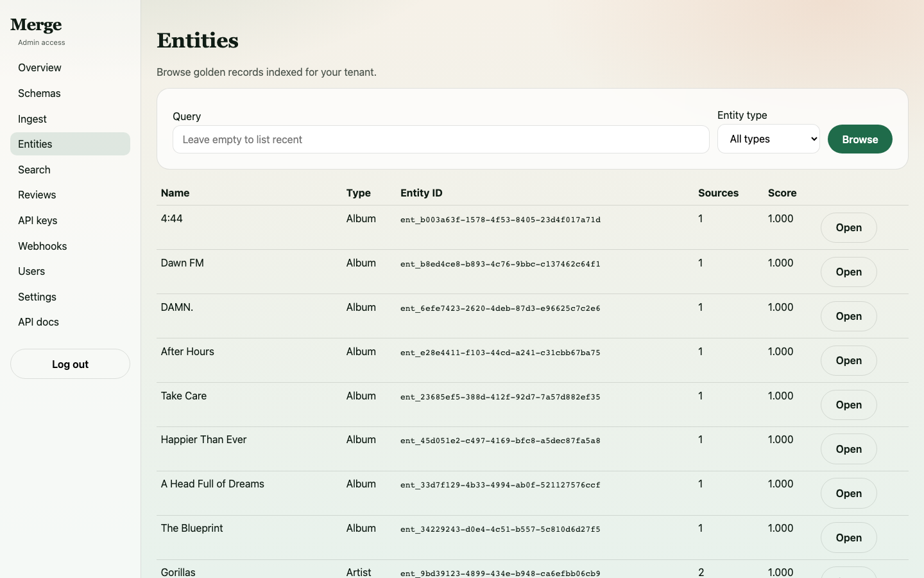Open the Ingest section
The width and height of the screenshot is (924, 578).
[x=70, y=119]
